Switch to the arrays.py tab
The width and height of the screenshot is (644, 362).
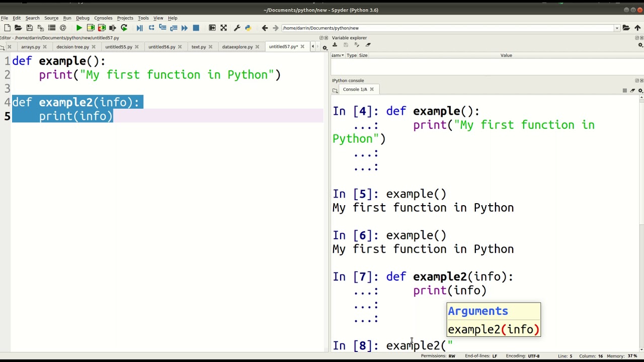[x=31, y=47]
